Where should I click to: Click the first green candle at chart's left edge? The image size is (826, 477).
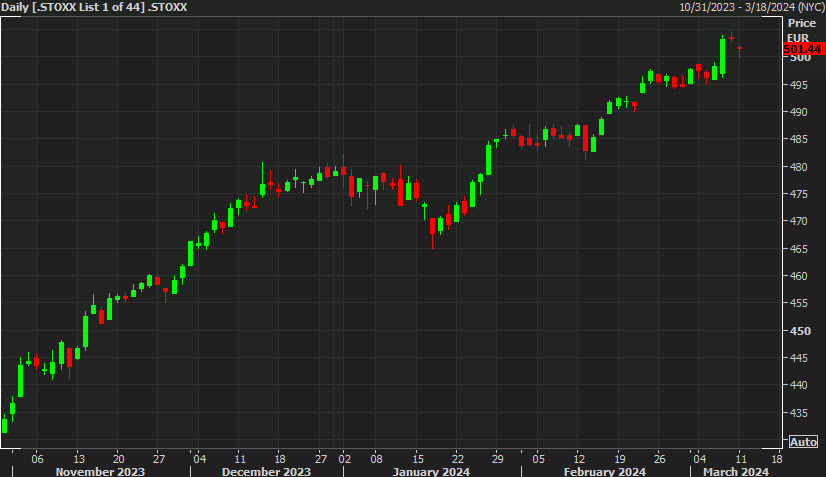[x=5, y=424]
